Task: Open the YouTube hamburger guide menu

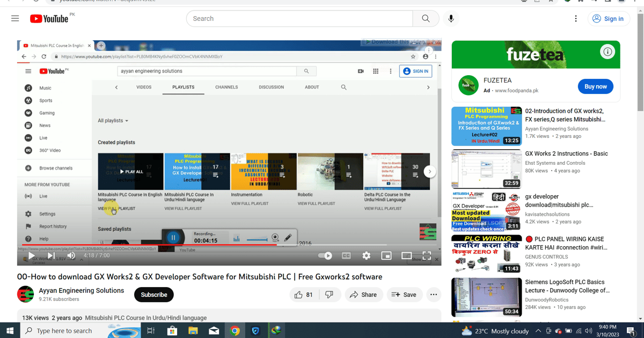Action: (x=15, y=19)
